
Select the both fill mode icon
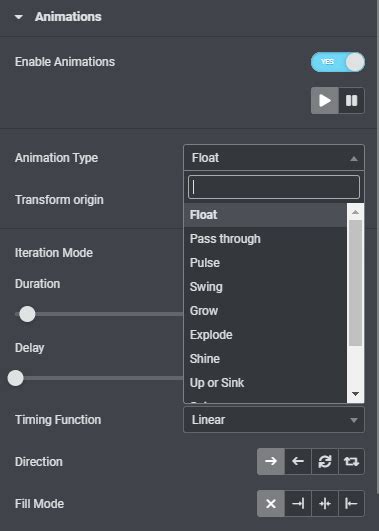pos(324,504)
